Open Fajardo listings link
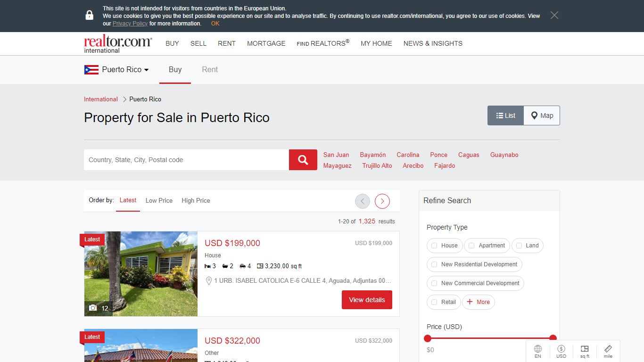This screenshot has width=644, height=362. [445, 166]
